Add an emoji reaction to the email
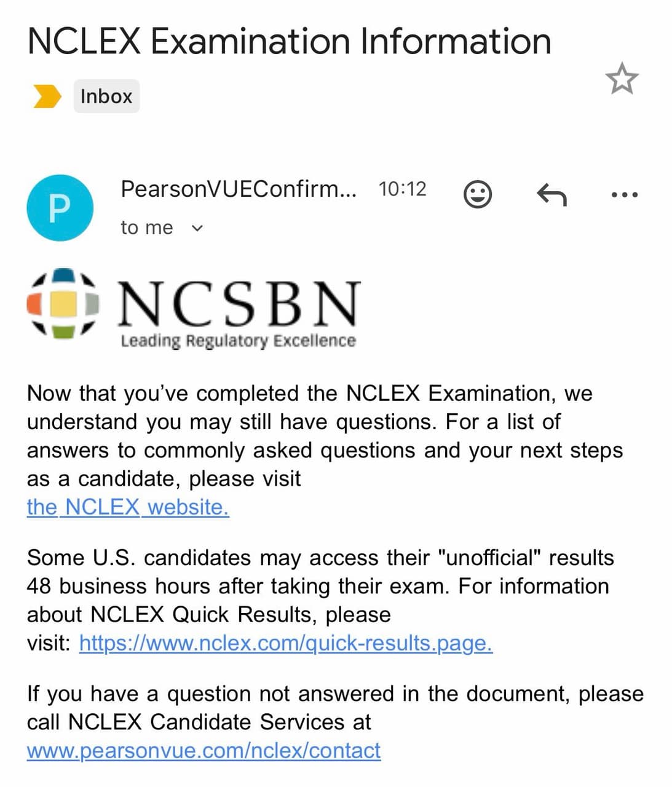The width and height of the screenshot is (672, 787). pos(477,194)
